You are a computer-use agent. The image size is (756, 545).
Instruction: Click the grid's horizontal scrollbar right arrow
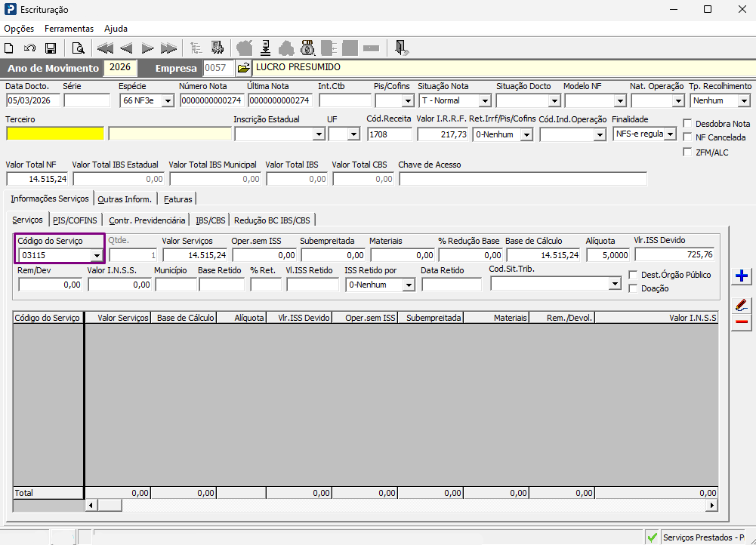[x=712, y=506]
